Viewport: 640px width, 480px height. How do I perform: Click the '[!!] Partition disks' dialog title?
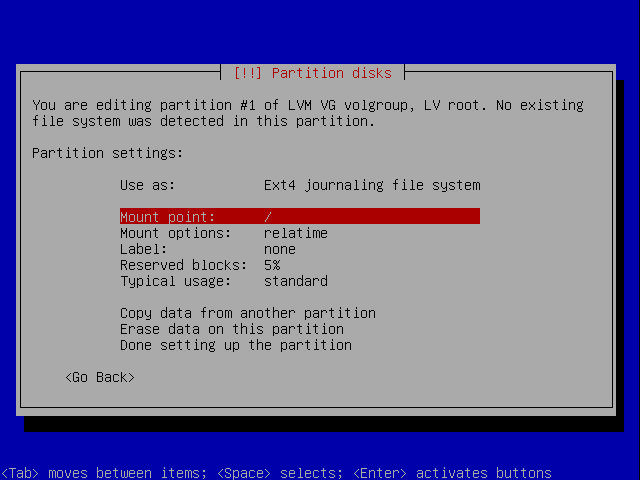tap(312, 73)
